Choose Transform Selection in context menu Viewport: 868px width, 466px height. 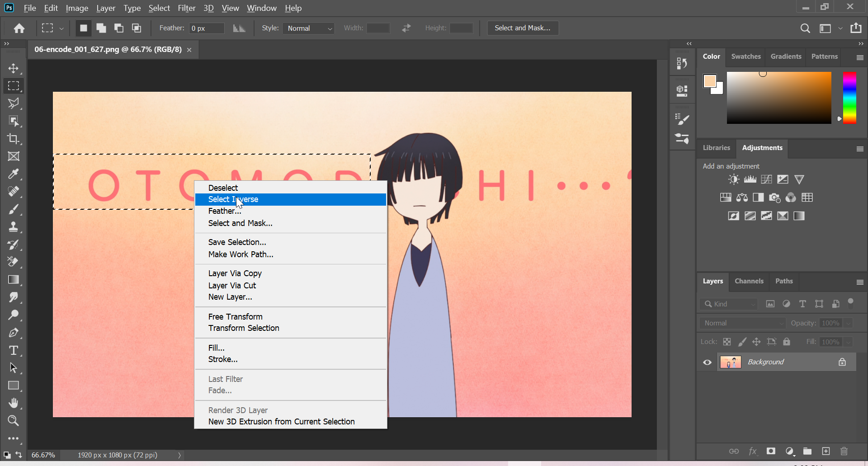(291, 328)
